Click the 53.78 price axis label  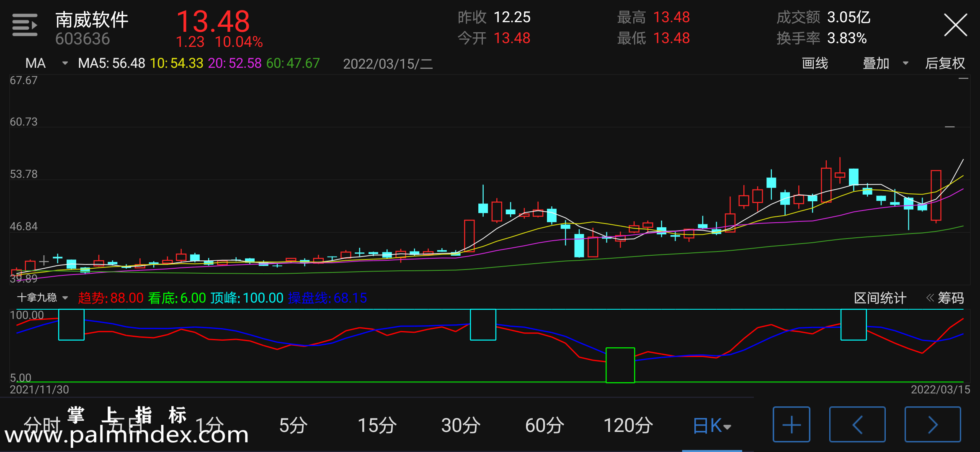[23, 174]
